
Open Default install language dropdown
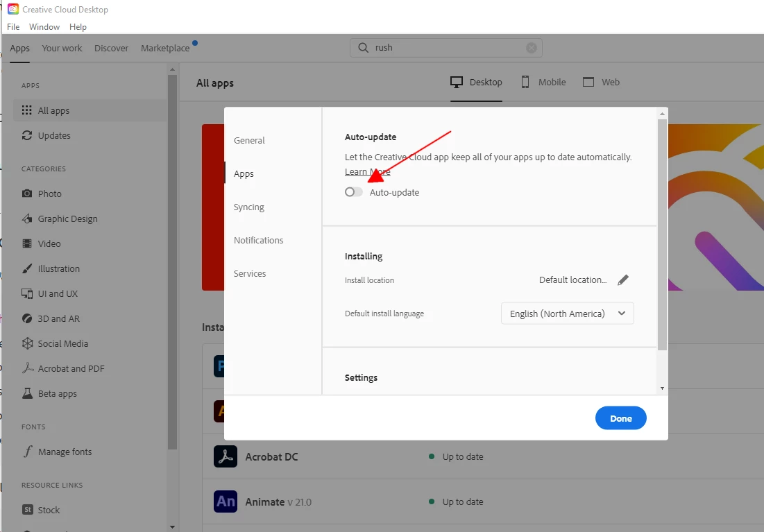[x=567, y=314]
